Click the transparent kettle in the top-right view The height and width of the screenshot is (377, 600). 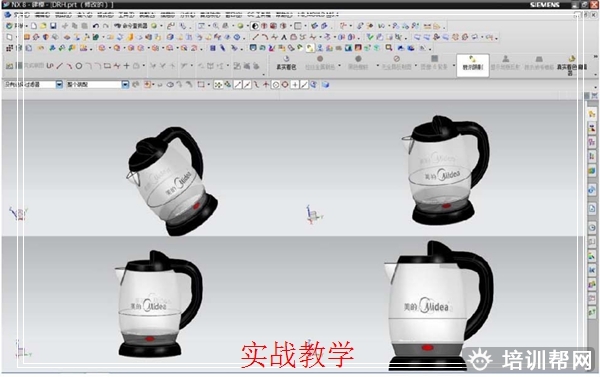(445, 170)
